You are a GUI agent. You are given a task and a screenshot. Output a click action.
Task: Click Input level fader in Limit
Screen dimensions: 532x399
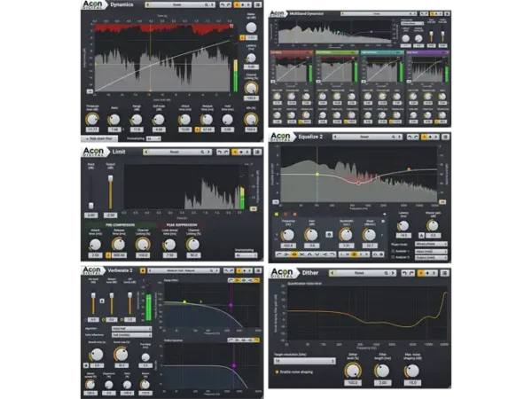91,206
